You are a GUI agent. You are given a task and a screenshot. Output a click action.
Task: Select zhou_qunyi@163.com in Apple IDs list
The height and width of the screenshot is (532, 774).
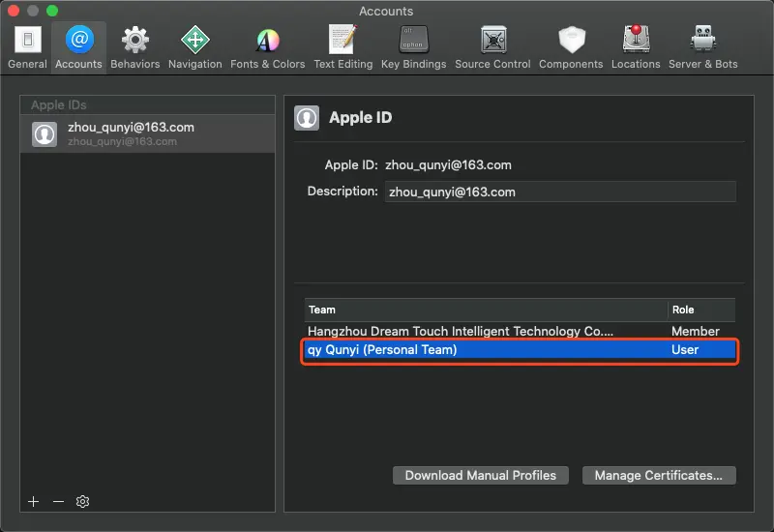148,133
